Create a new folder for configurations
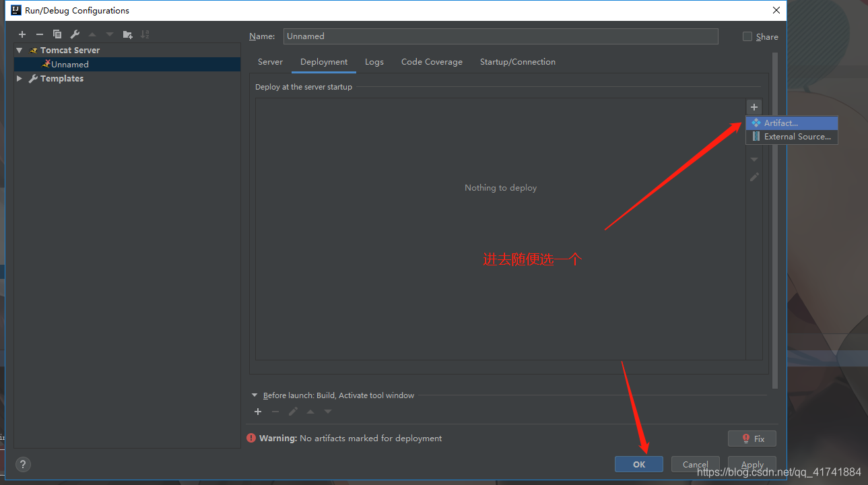This screenshot has height=485, width=868. pyautogui.click(x=127, y=34)
